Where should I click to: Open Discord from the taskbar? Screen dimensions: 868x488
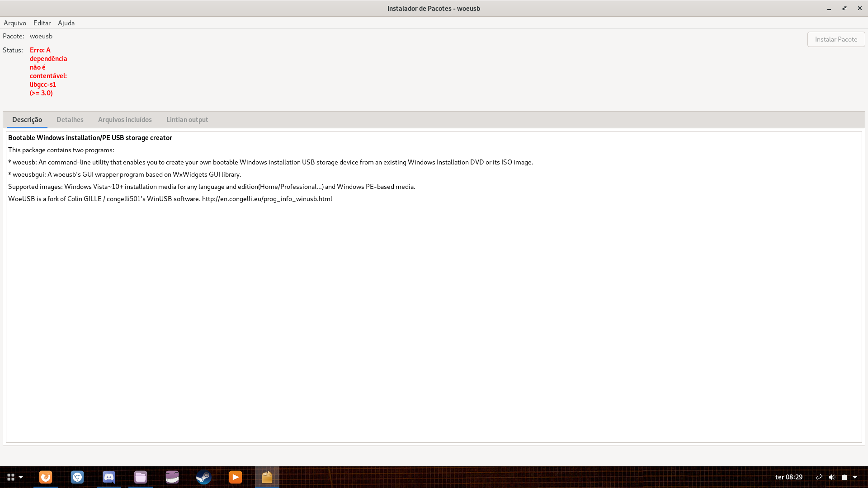109,477
